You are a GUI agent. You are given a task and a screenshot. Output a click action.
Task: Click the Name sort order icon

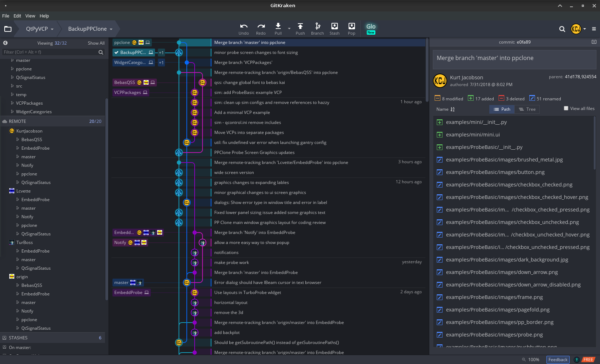(x=452, y=109)
